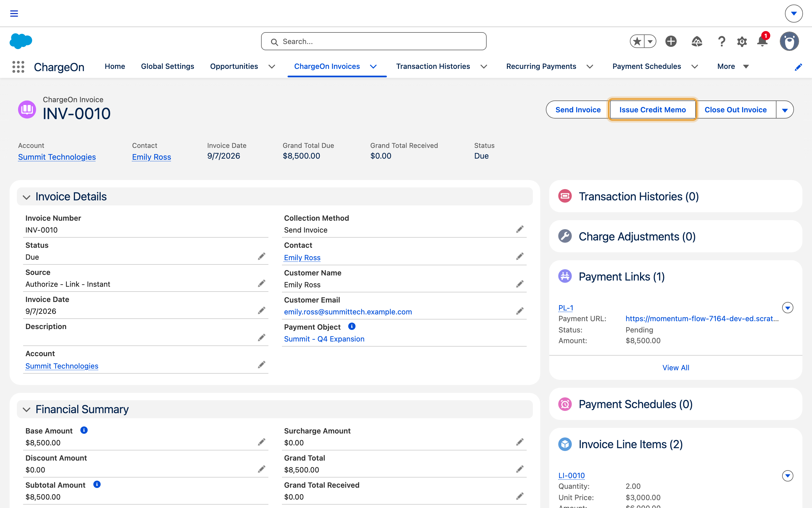This screenshot has width=812, height=508.
Task: Edit Customer Email with pencil icon
Action: (520, 311)
